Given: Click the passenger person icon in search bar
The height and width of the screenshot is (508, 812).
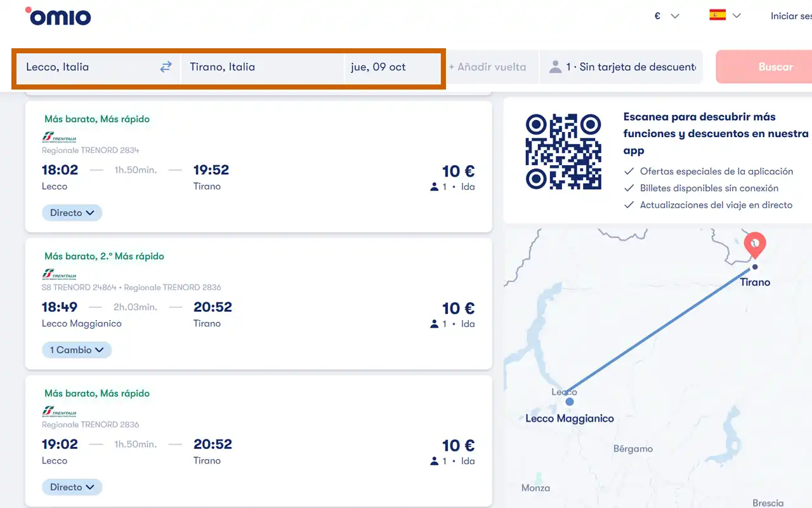Looking at the screenshot, I should [x=555, y=67].
